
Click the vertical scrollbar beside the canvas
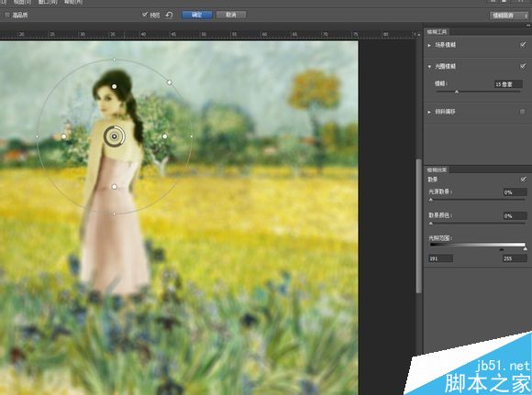[x=419, y=225]
